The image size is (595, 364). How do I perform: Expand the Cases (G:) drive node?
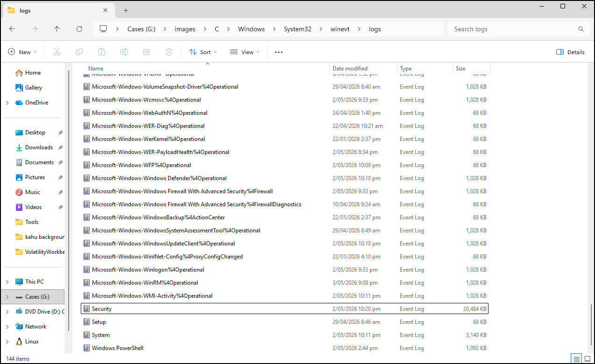coord(7,297)
